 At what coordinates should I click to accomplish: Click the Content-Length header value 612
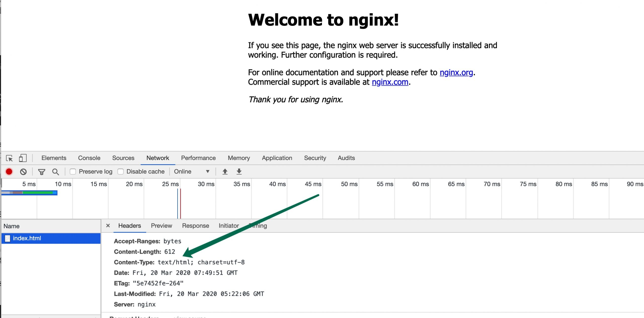point(170,252)
